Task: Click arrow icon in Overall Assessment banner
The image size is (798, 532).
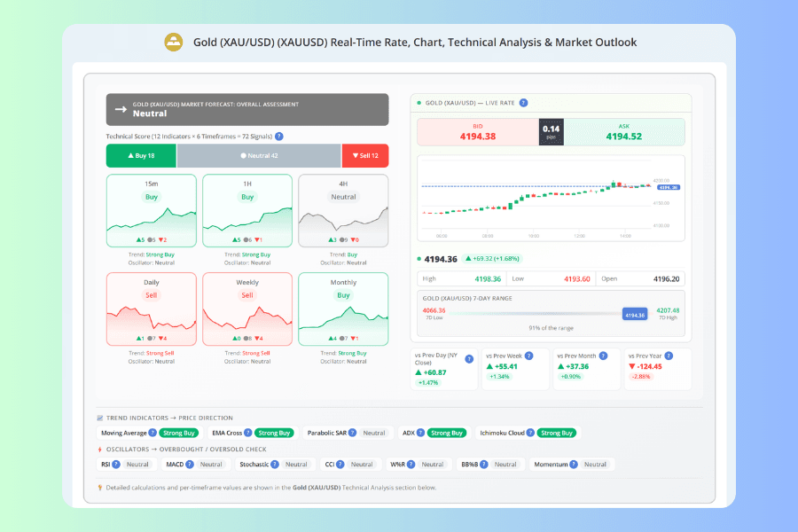Action: click(x=121, y=109)
